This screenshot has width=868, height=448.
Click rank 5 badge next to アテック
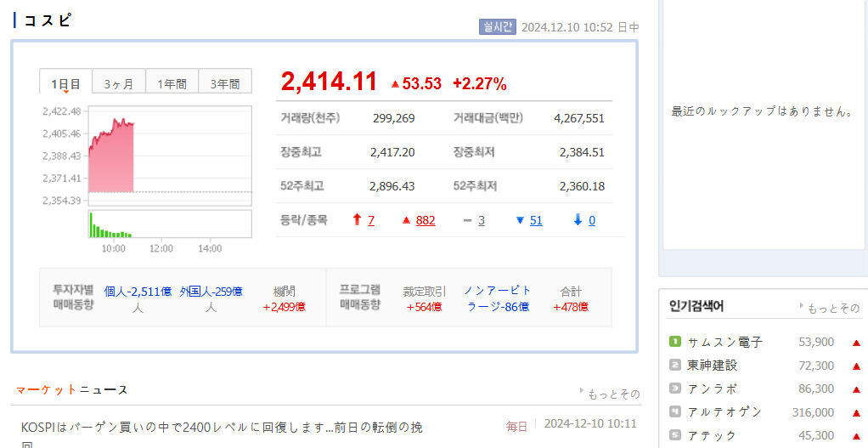tap(675, 435)
